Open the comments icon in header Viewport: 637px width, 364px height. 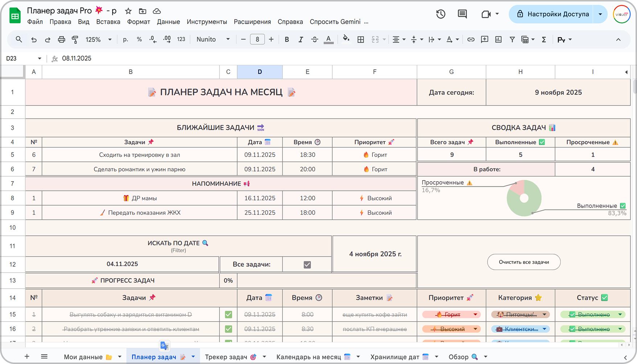click(462, 14)
